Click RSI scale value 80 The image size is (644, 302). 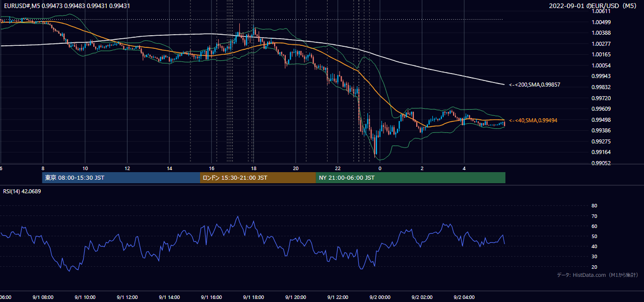coord(594,206)
